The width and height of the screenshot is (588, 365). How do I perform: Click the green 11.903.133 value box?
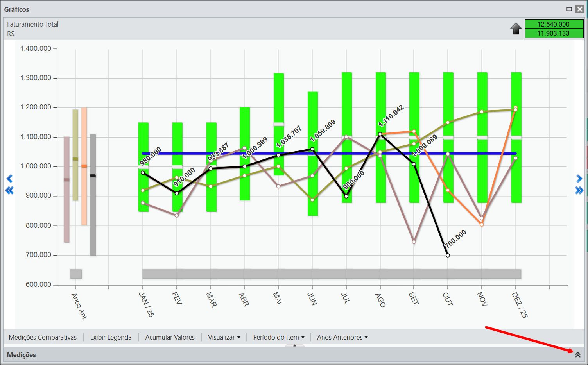pyautogui.click(x=554, y=33)
